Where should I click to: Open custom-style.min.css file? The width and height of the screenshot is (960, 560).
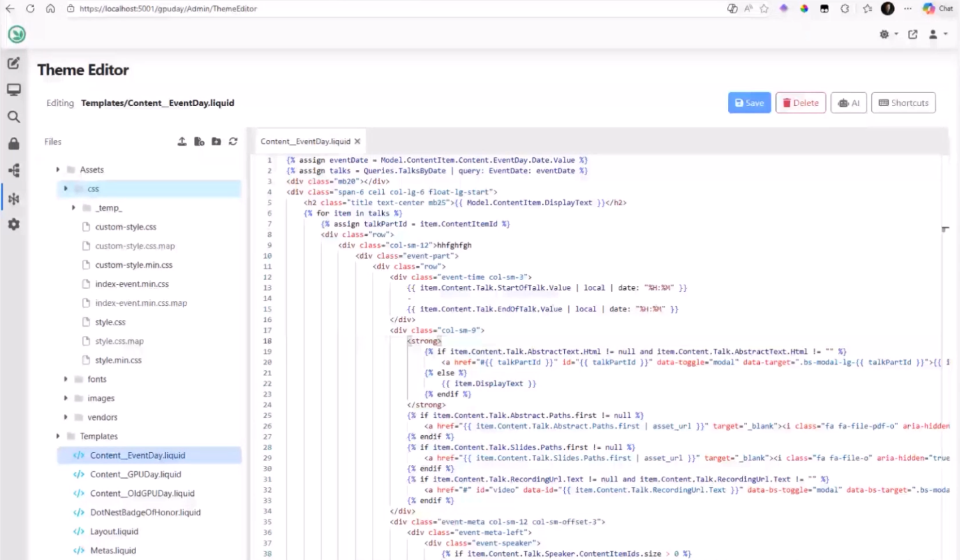(x=134, y=265)
